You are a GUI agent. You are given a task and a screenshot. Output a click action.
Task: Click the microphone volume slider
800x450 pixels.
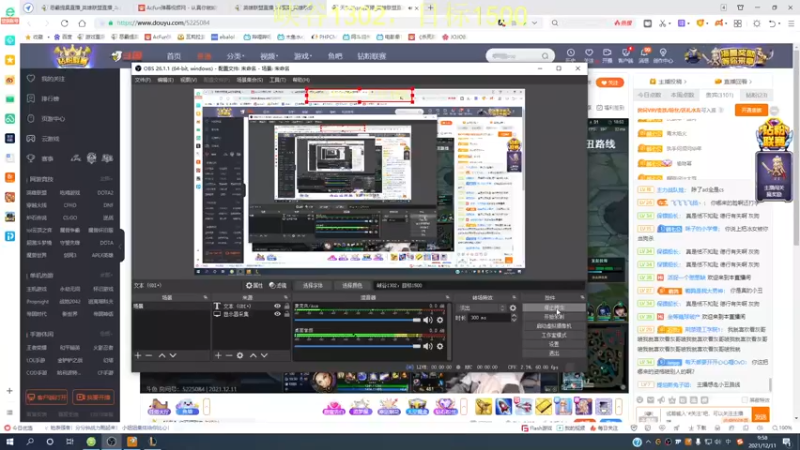pyautogui.click(x=357, y=320)
